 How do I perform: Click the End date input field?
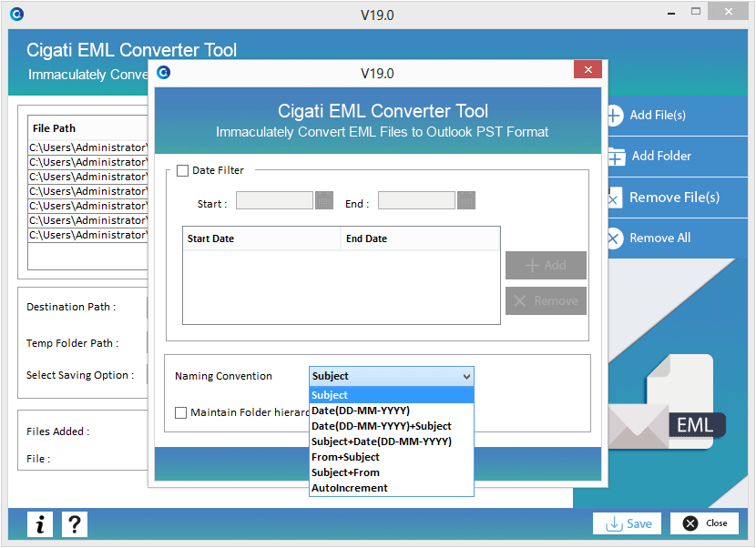pyautogui.click(x=416, y=200)
